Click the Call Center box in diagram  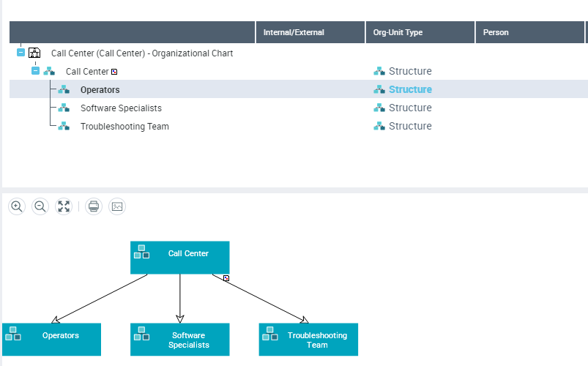click(x=180, y=257)
